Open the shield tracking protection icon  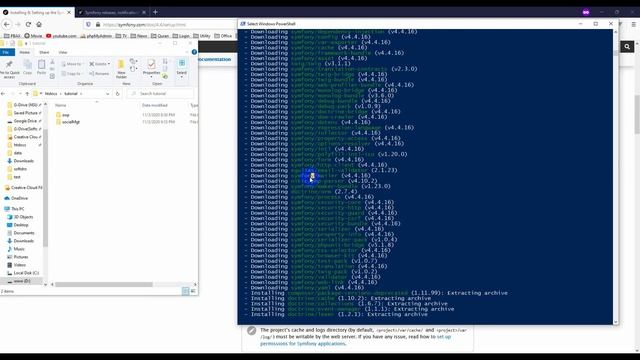(x=89, y=24)
